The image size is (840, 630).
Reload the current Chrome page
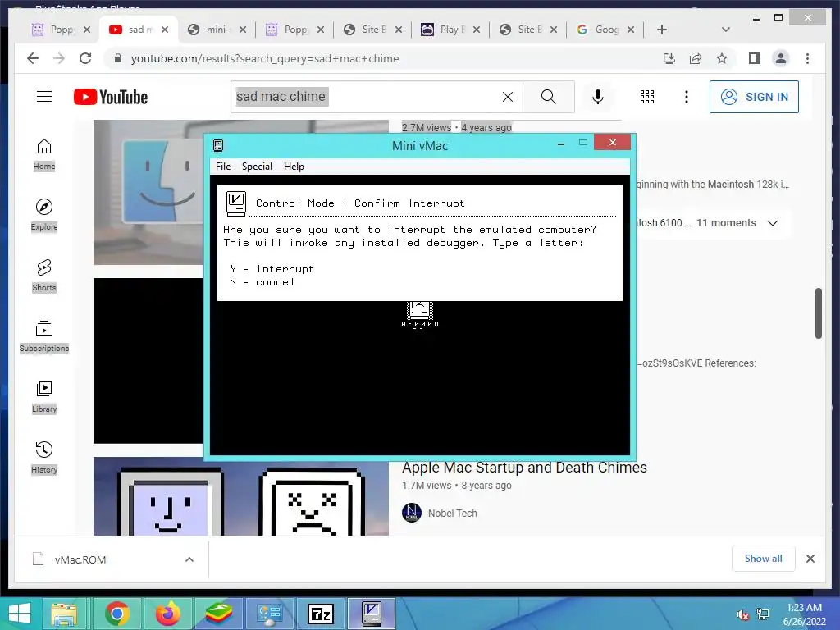coord(85,58)
